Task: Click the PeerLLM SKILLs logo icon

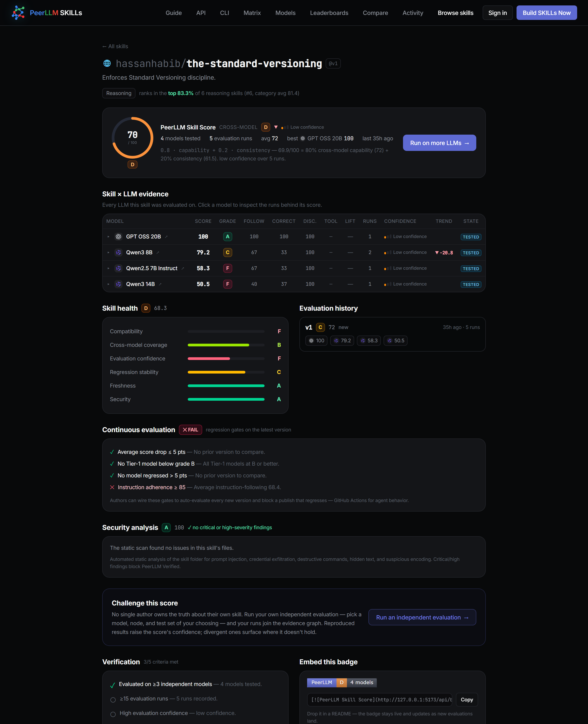Action: point(18,12)
